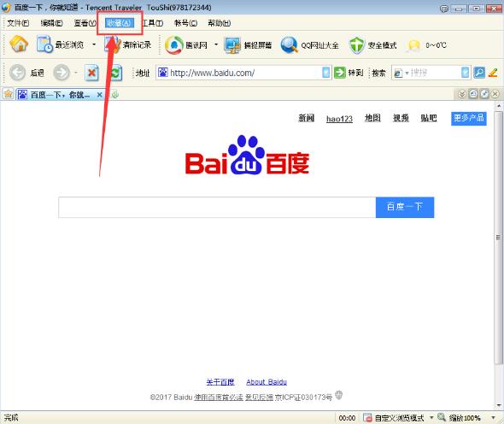Screen dimensions: 504x424
Task: Expand zoom 100% dropdown arrow
Action: point(493,417)
